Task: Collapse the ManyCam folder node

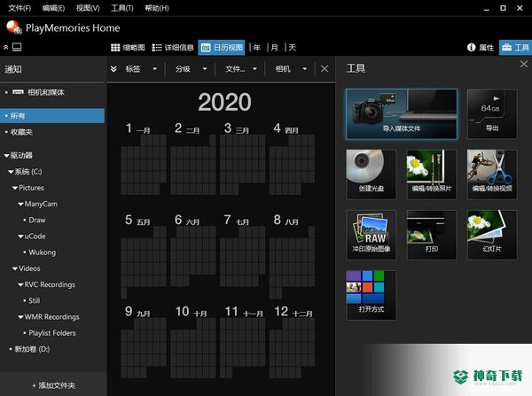Action: [20, 204]
